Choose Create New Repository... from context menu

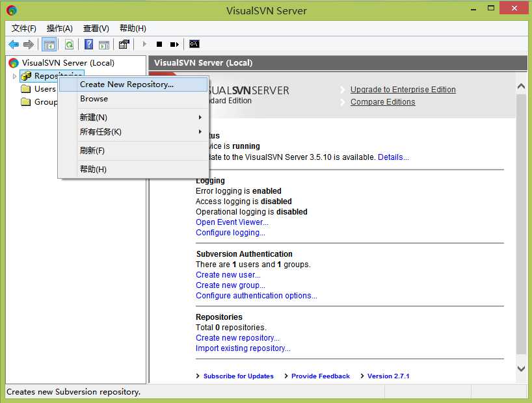pos(134,84)
